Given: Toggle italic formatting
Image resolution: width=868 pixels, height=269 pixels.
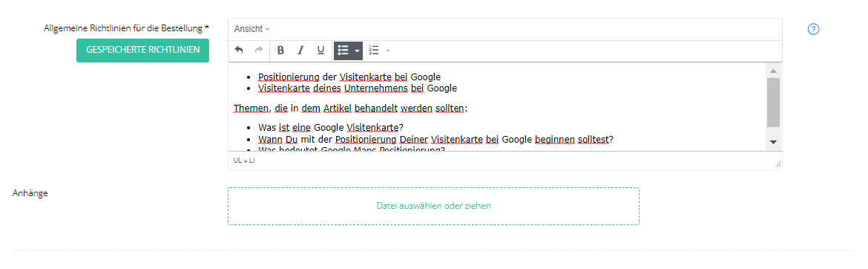Looking at the screenshot, I should pos(300,51).
